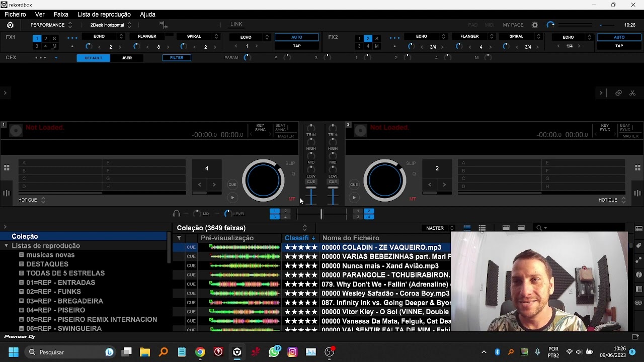
Task: Assign FX1 to deck 1
Action: click(37, 39)
